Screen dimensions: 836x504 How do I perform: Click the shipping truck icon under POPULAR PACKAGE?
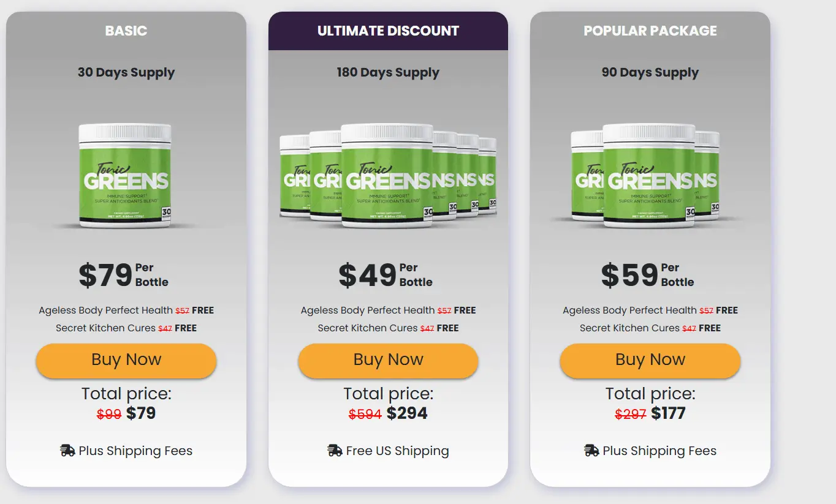pyautogui.click(x=593, y=450)
